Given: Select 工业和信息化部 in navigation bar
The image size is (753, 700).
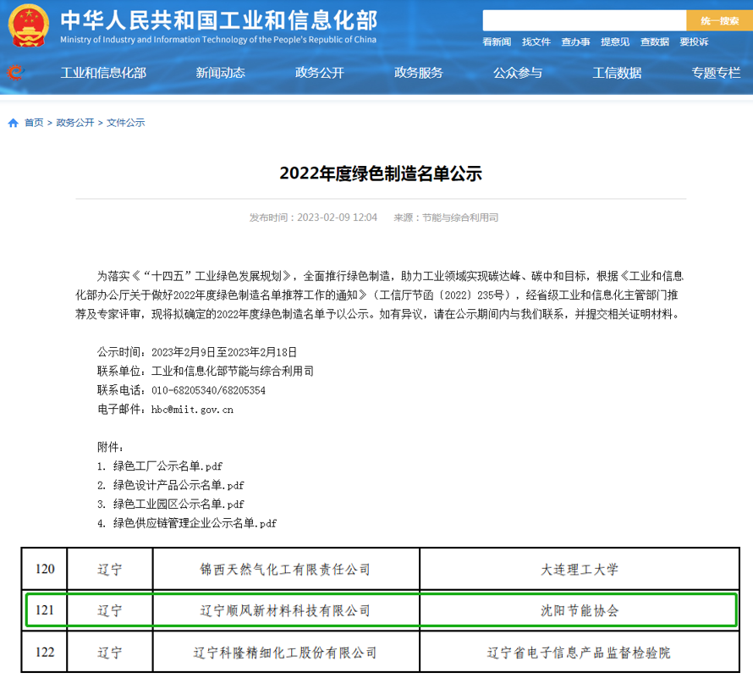Looking at the screenshot, I should point(103,73).
